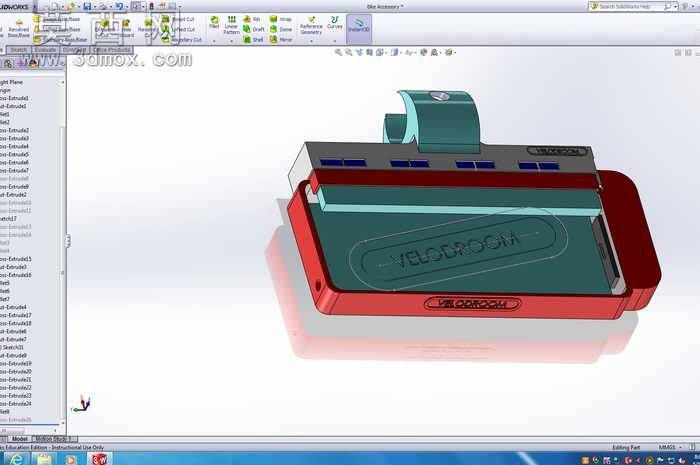700x465 pixels.
Task: Choose the Linear Pattern tool
Action: (231, 25)
